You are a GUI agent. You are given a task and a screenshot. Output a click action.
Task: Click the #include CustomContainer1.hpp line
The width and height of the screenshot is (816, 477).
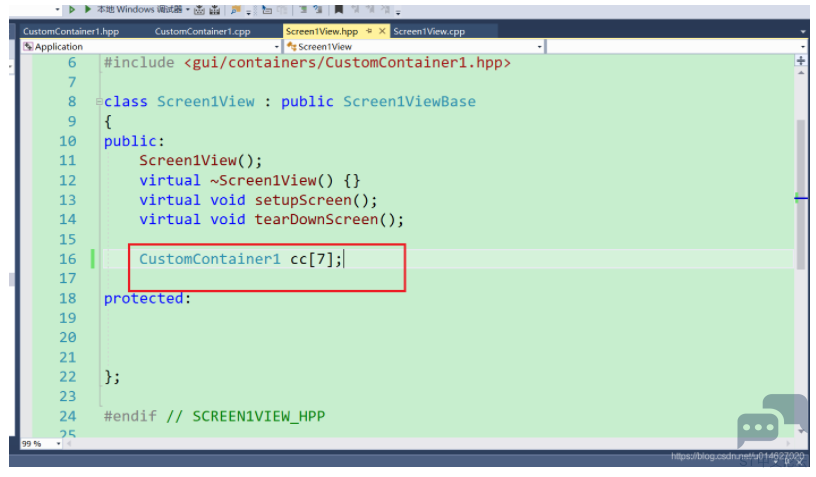click(x=307, y=62)
